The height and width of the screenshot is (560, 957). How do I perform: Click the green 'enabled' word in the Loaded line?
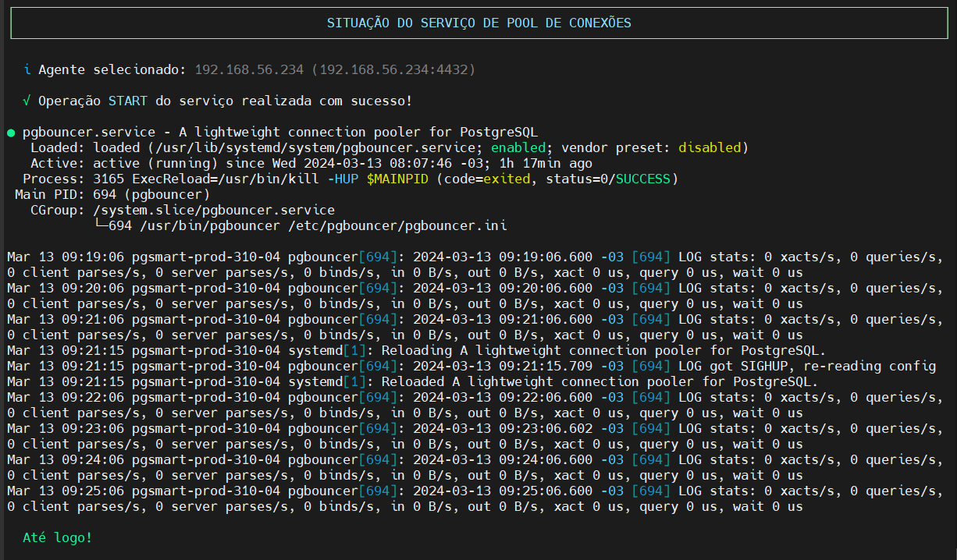pyautogui.click(x=518, y=148)
